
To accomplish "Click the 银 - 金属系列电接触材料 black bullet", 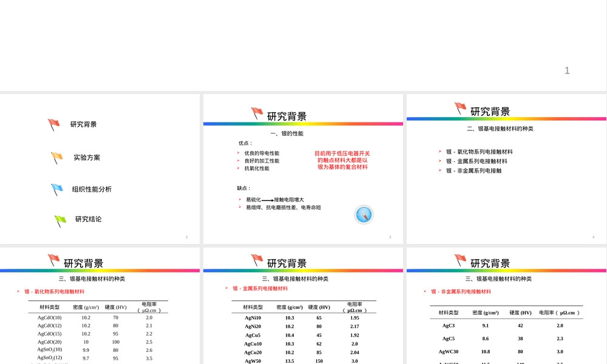I will (x=476, y=161).
